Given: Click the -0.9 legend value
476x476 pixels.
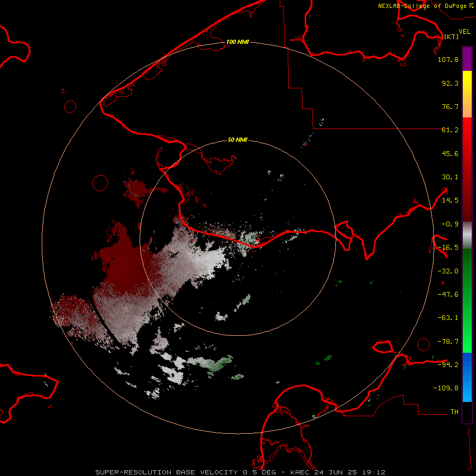Looking at the screenshot, I should pyautogui.click(x=450, y=224).
